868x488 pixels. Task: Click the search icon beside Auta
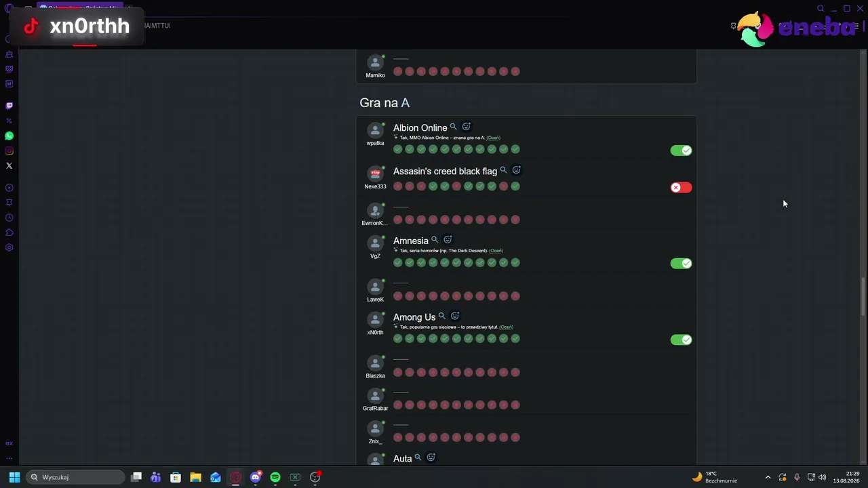coord(418,458)
